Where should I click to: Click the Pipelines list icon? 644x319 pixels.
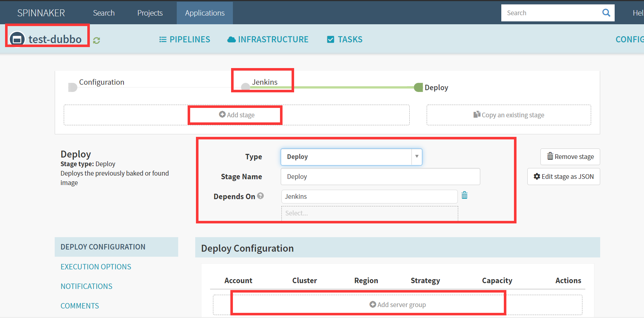tap(163, 39)
